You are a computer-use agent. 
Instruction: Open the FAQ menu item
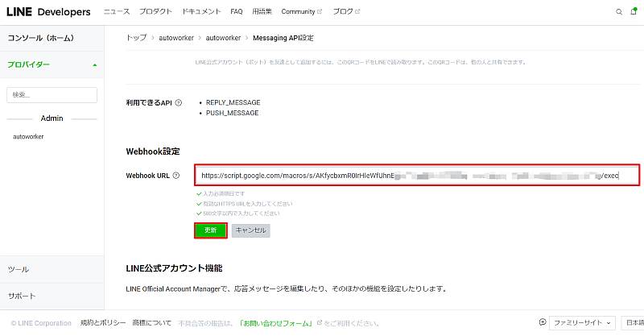237,11
